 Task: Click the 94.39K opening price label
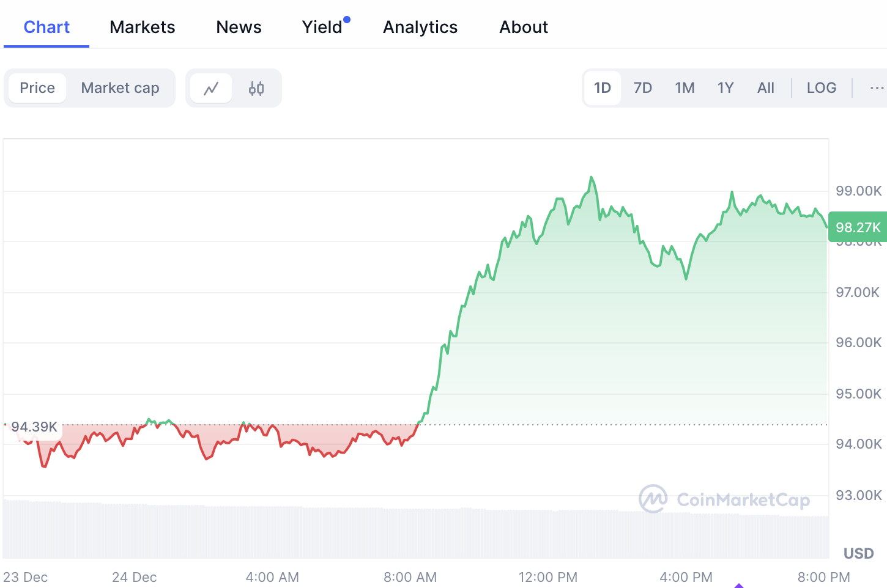[x=34, y=427]
